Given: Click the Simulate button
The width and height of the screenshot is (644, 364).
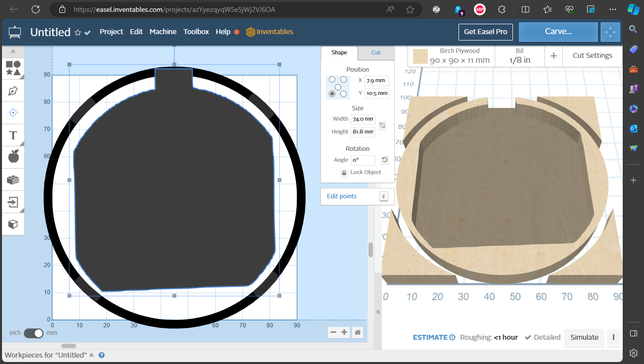Looking at the screenshot, I should (x=585, y=337).
